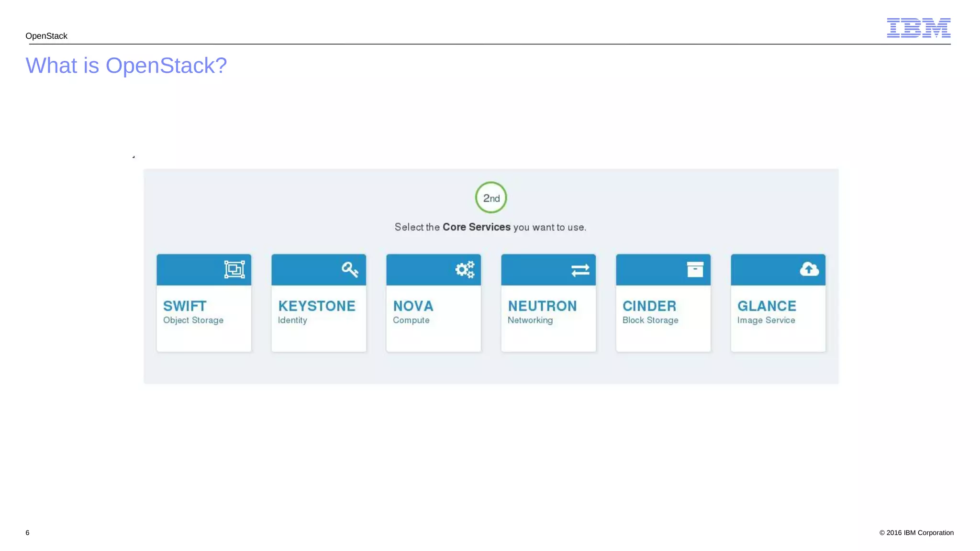The image size is (980, 551).
Task: Click the What is OpenStack? heading
Action: pyautogui.click(x=126, y=66)
